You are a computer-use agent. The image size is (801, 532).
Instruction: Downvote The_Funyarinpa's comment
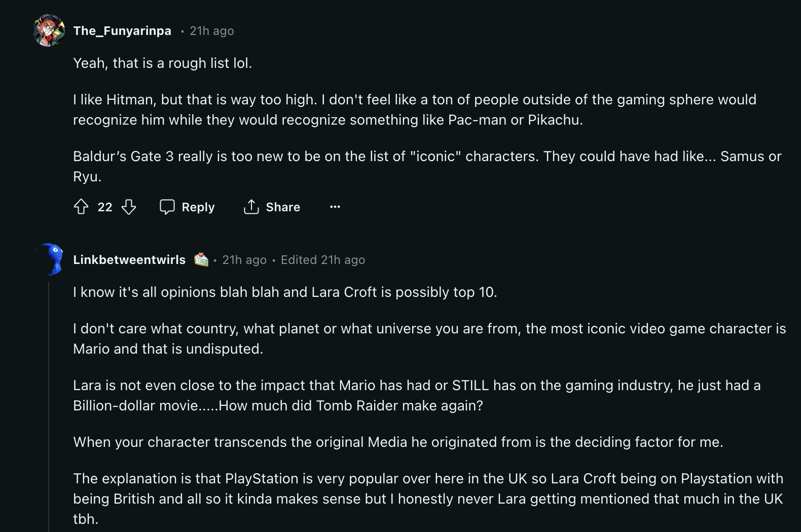129,207
